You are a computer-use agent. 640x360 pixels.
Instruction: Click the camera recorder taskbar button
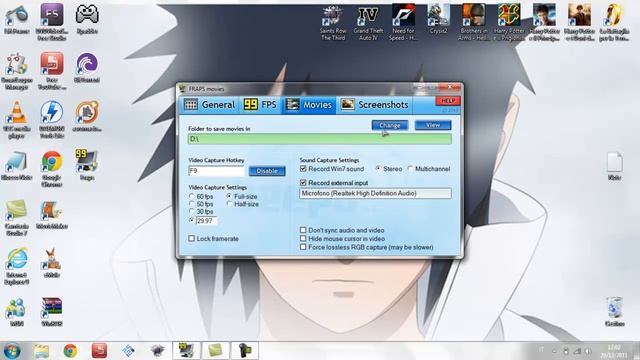245,351
